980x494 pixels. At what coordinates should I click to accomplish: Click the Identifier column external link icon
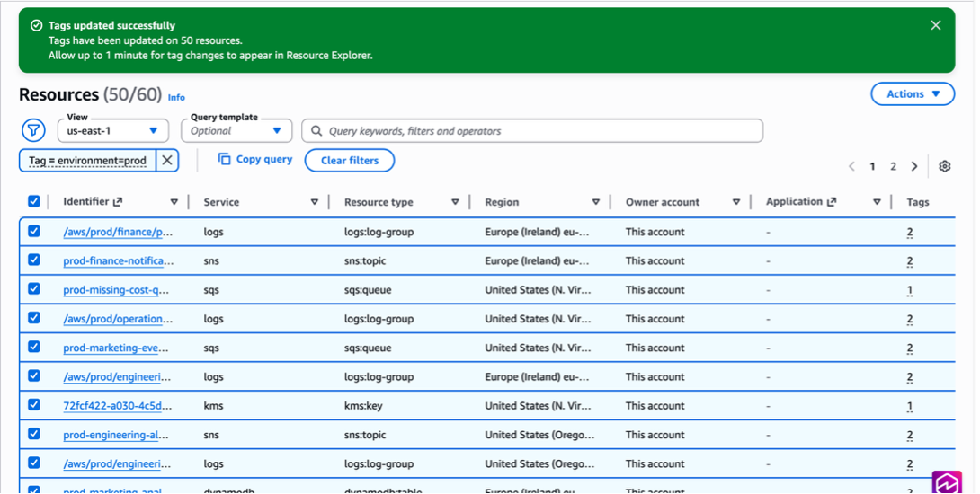(118, 202)
